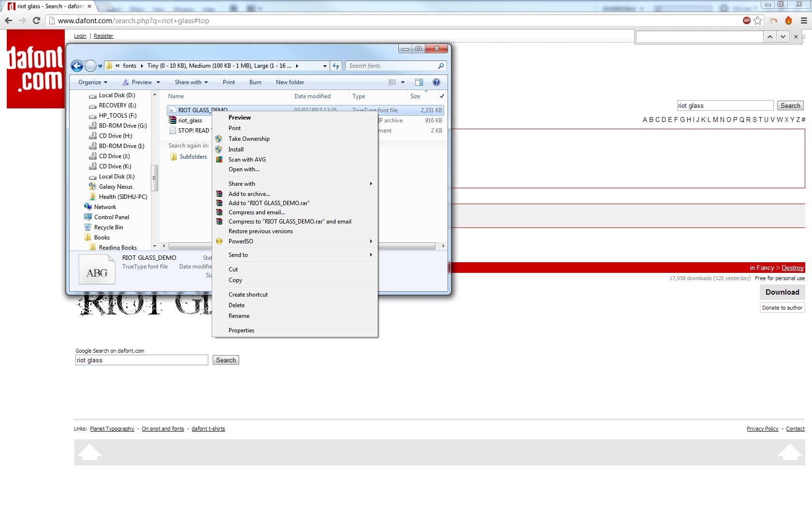Click Copy in context menu
The image size is (812, 508).
pos(235,280)
